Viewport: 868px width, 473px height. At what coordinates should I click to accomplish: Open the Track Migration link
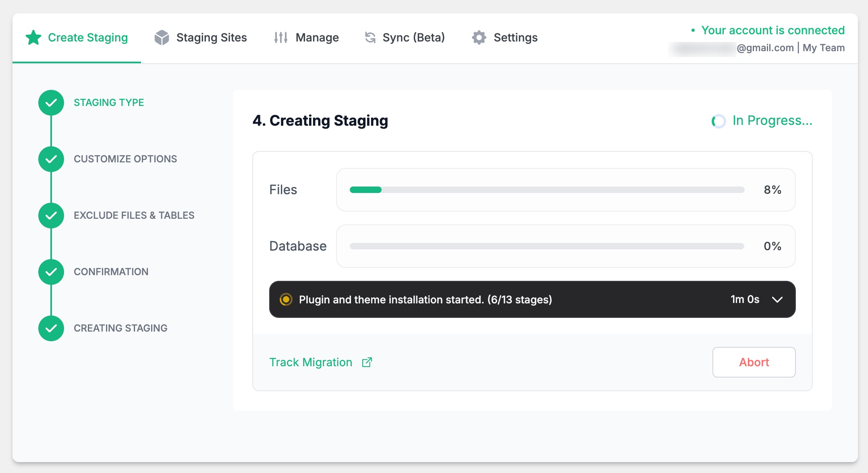pyautogui.click(x=311, y=362)
